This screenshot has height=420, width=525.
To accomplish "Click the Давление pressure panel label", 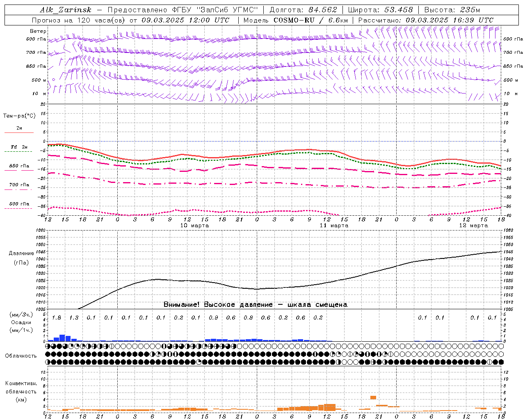I will (x=21, y=253).
